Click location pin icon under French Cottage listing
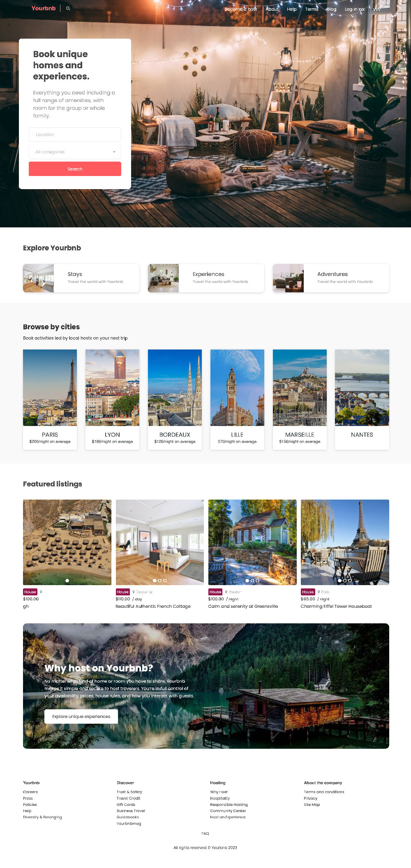Viewport: 411px width, 868px height. [x=134, y=592]
